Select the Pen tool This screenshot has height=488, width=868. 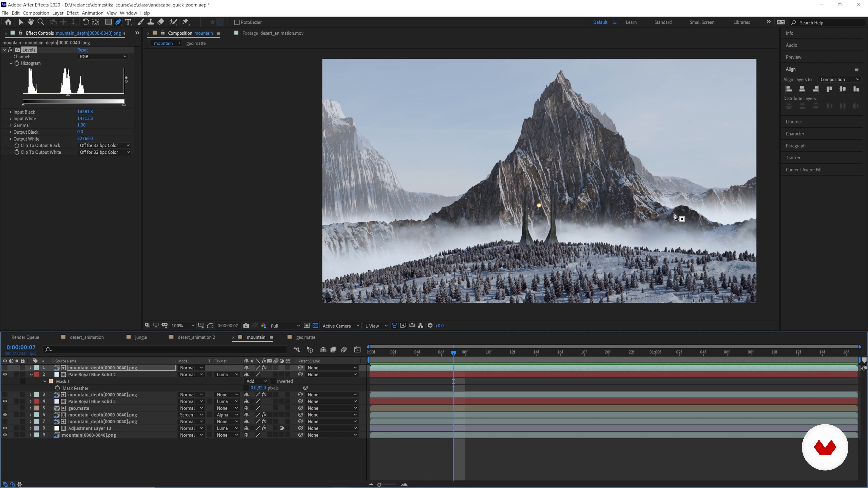[118, 22]
